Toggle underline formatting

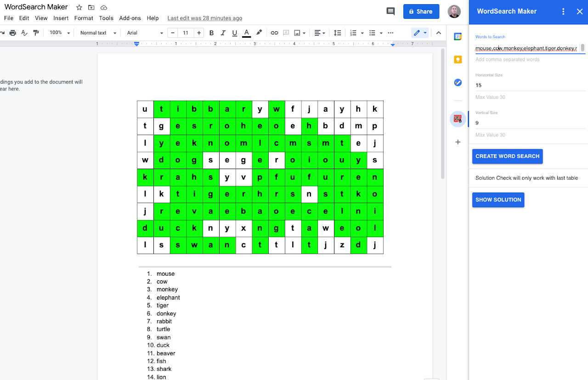(x=234, y=33)
